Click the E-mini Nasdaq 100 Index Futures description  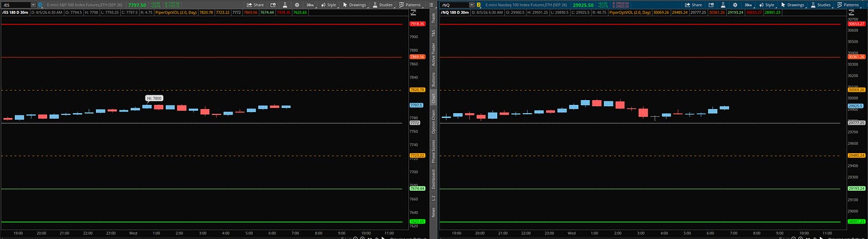526,5
